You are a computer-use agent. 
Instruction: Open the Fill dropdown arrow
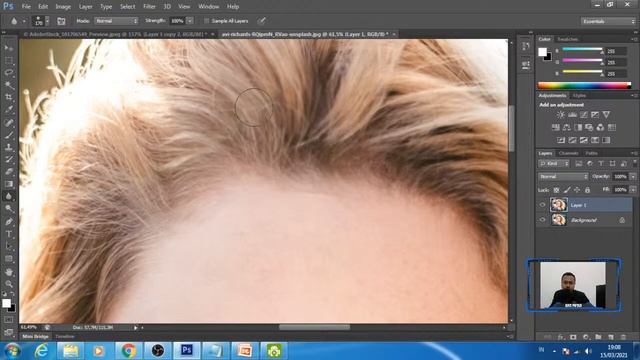tap(633, 190)
